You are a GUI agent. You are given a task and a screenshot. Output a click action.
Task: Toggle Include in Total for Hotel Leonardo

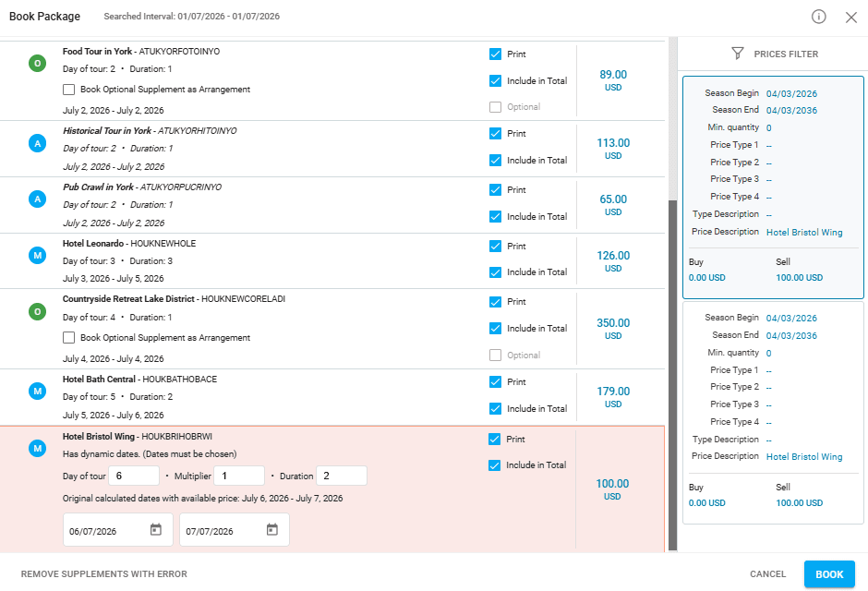[x=496, y=272]
